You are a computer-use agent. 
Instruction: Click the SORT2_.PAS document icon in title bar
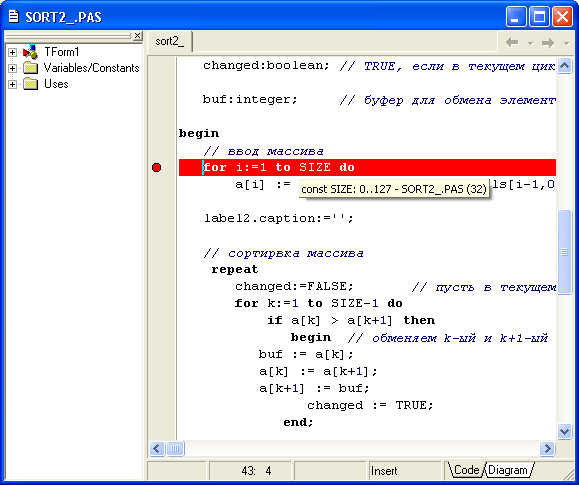click(13, 16)
